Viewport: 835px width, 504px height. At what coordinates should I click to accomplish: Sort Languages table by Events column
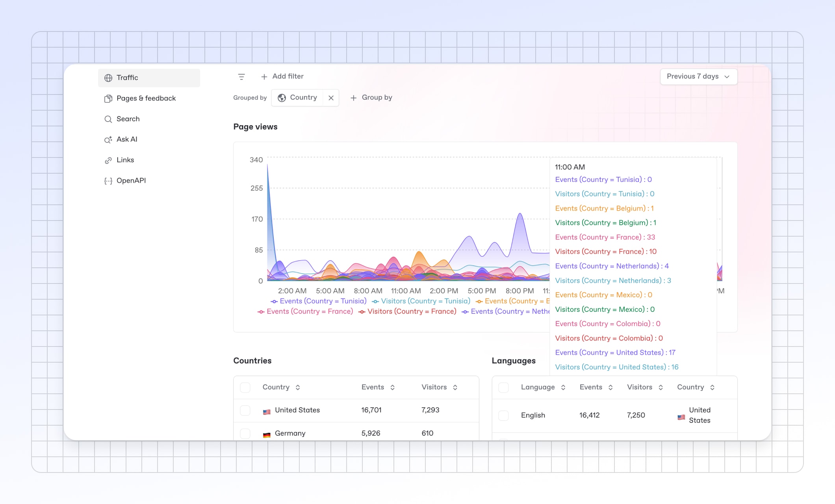point(596,387)
